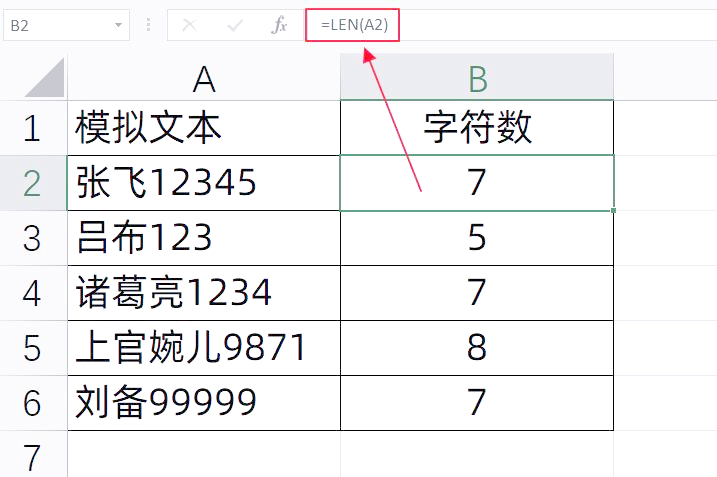Viewport: 717px width, 477px height.
Task: Click cell containing 吕布123
Action: point(204,238)
